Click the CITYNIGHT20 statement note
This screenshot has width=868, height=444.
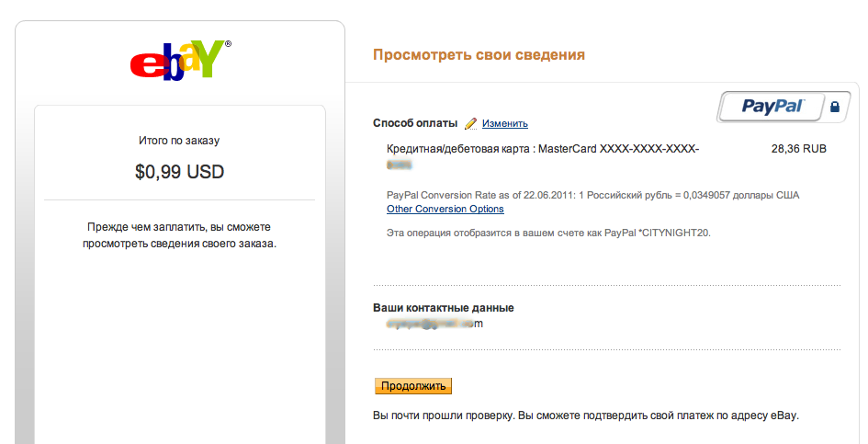[x=548, y=233]
